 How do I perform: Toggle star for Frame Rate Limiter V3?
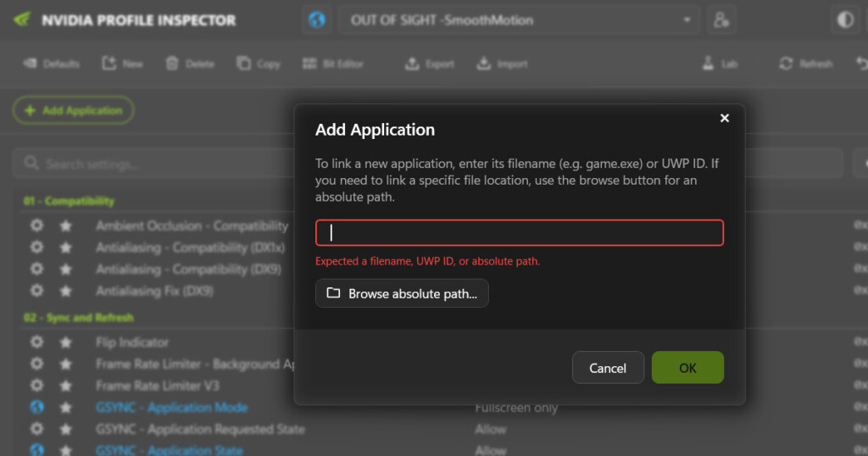click(x=66, y=386)
